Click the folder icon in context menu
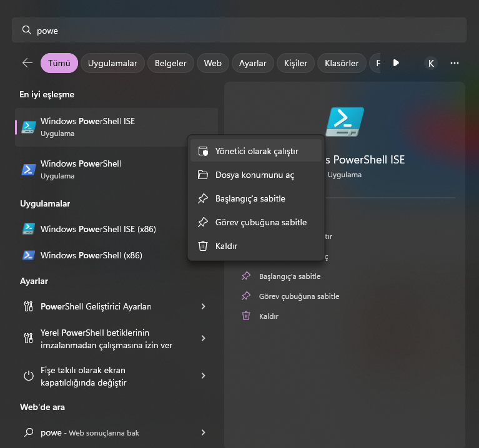 [x=203, y=175]
